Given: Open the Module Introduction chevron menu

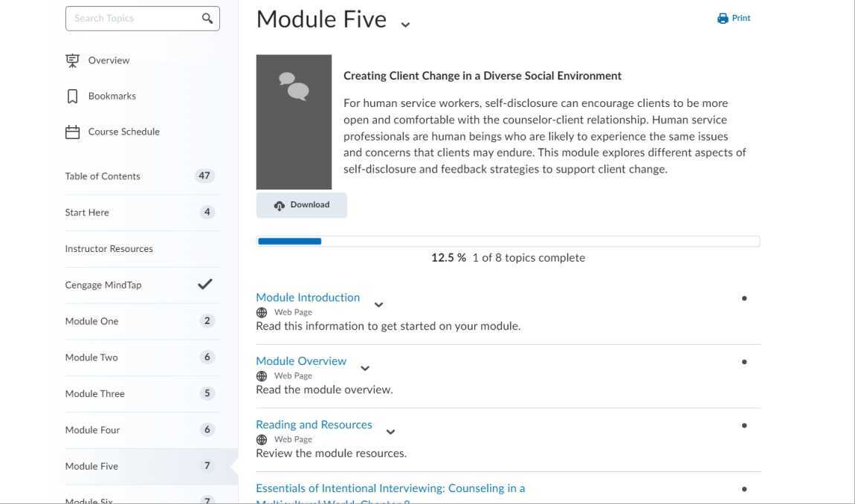Looking at the screenshot, I should (378, 305).
